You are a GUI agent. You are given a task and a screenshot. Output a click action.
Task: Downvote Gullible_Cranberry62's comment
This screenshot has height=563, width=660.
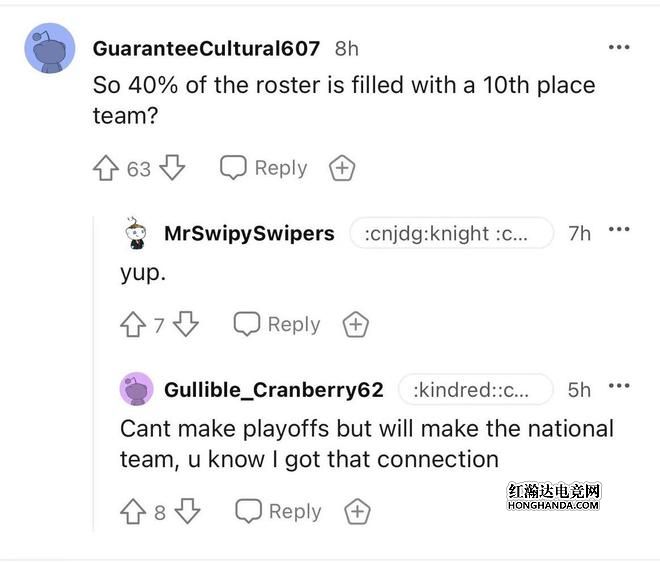pyautogui.click(x=187, y=512)
